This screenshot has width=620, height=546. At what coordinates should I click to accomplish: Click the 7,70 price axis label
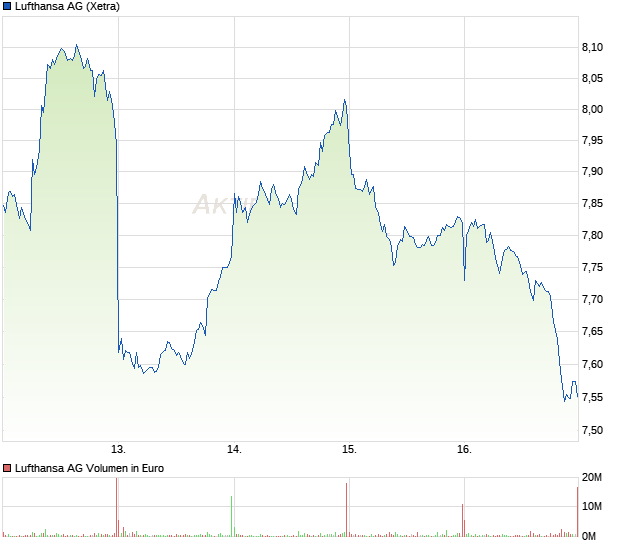coord(592,299)
